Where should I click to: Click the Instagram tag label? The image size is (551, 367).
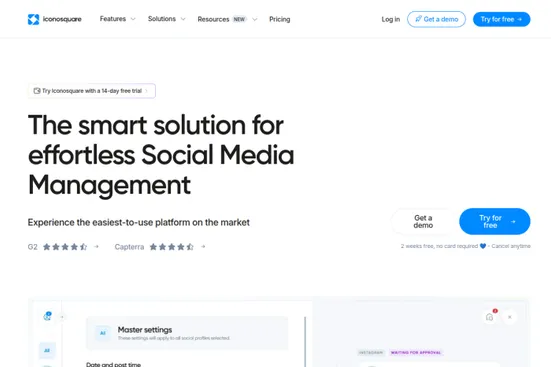[x=371, y=353]
